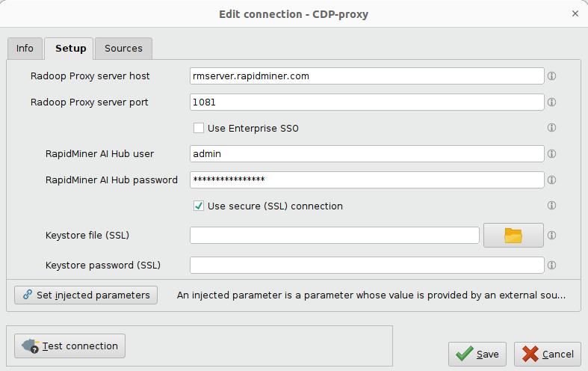Click info icon beside Use Enterprise SSO
Viewport: 588px width, 371px height.
552,128
